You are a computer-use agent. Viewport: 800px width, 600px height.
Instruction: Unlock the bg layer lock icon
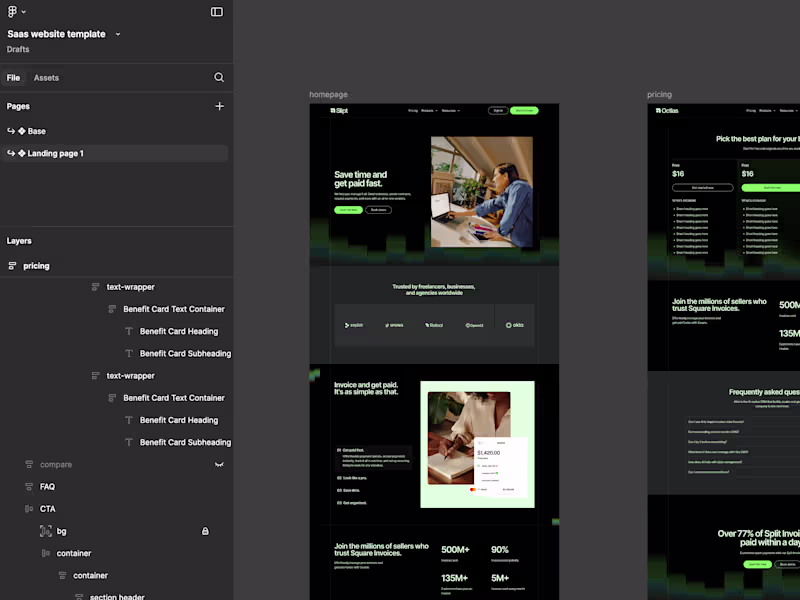point(205,531)
